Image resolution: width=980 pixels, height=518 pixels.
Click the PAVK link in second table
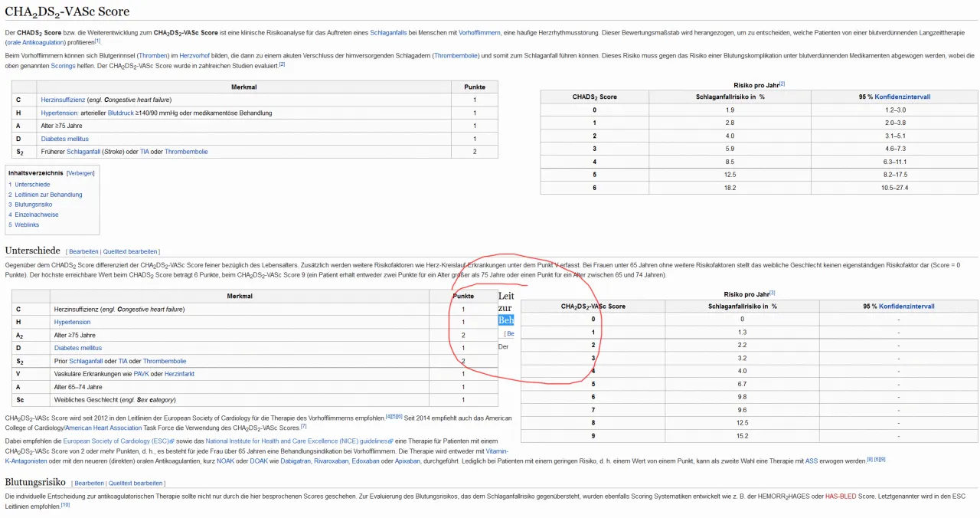pyautogui.click(x=141, y=374)
